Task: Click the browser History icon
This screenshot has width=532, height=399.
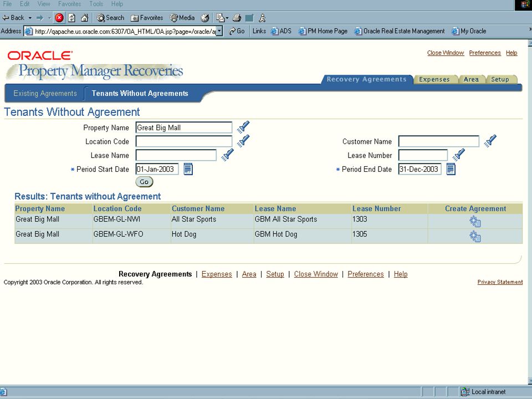Action: (205, 18)
